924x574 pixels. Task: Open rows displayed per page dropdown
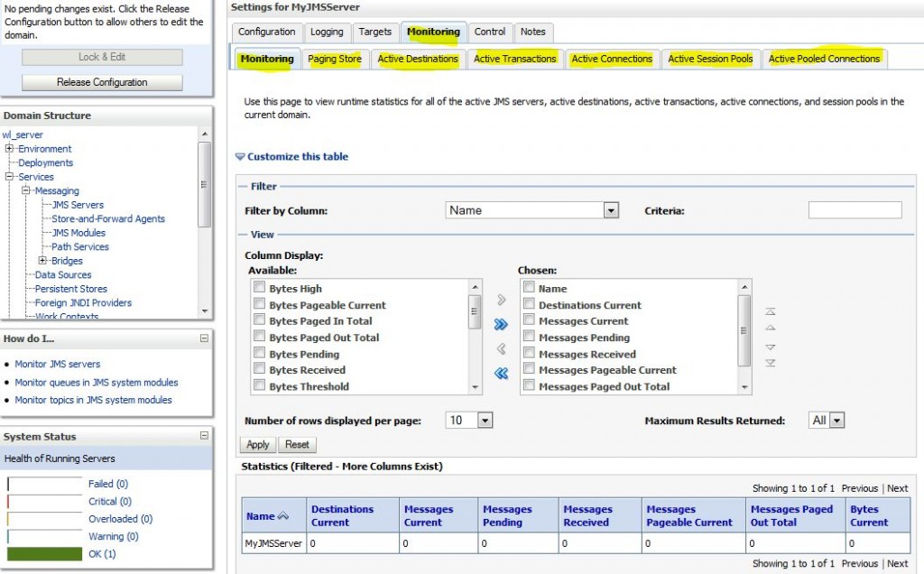coord(469,421)
